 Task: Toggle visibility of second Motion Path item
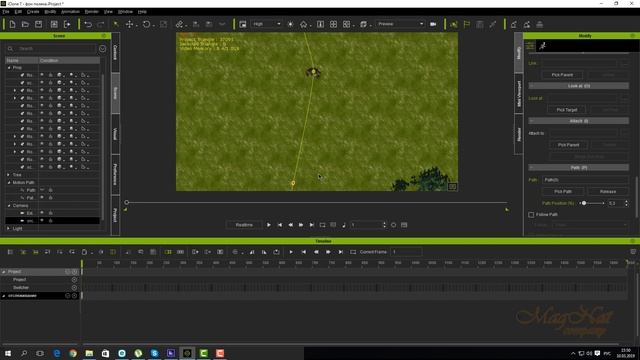coord(42,198)
